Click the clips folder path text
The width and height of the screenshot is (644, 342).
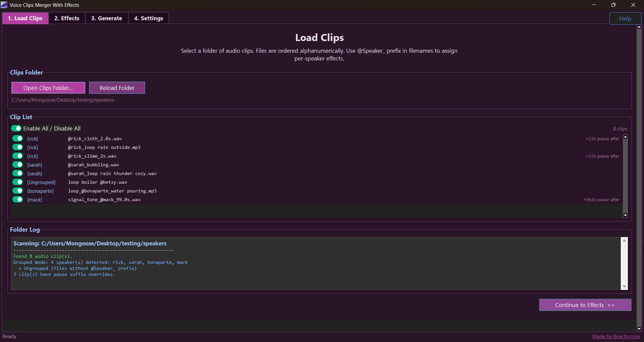63,100
